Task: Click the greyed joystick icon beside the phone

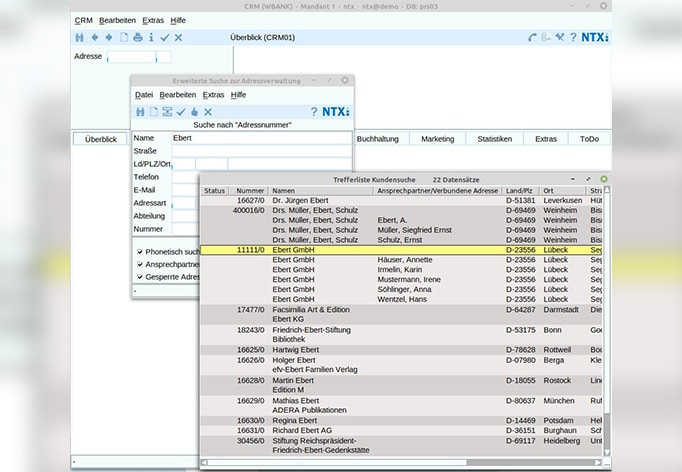Action: pos(545,37)
